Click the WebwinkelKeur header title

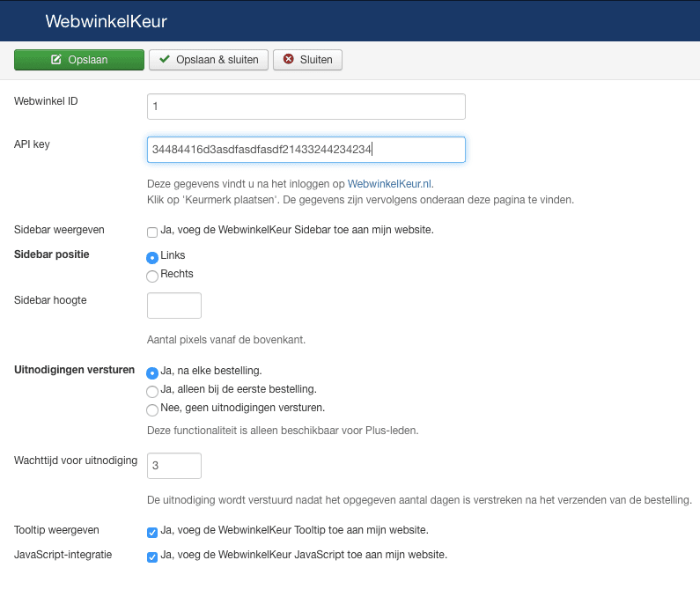106,20
